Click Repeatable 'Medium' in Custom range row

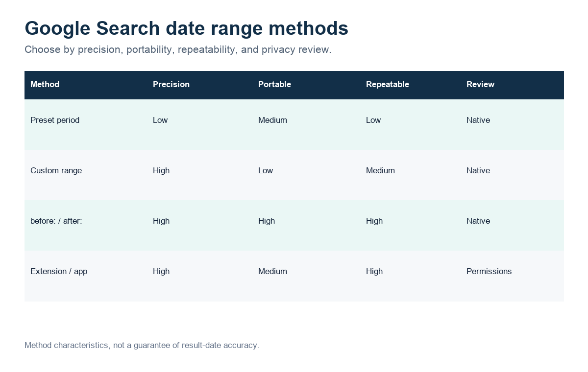[380, 170]
